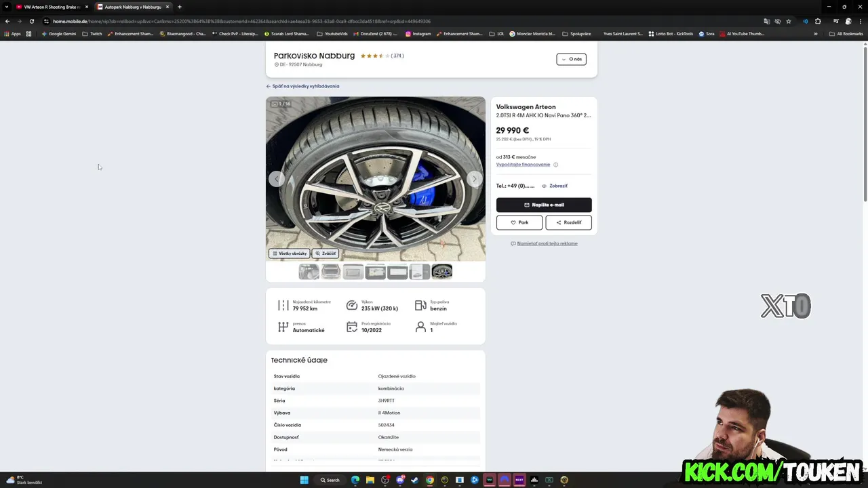Click the R 4Motion Výbava value

389,413
